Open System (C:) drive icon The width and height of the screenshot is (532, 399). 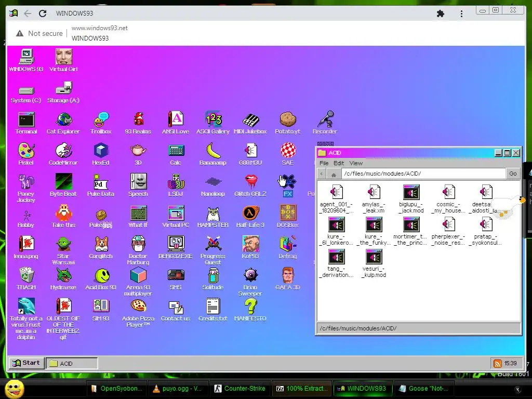pyautogui.click(x=26, y=94)
